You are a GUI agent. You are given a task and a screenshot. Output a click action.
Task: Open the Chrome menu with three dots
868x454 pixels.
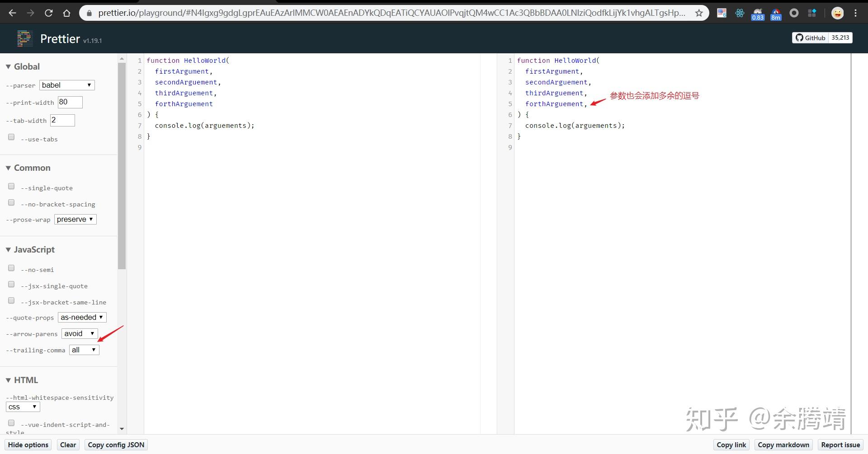856,13
